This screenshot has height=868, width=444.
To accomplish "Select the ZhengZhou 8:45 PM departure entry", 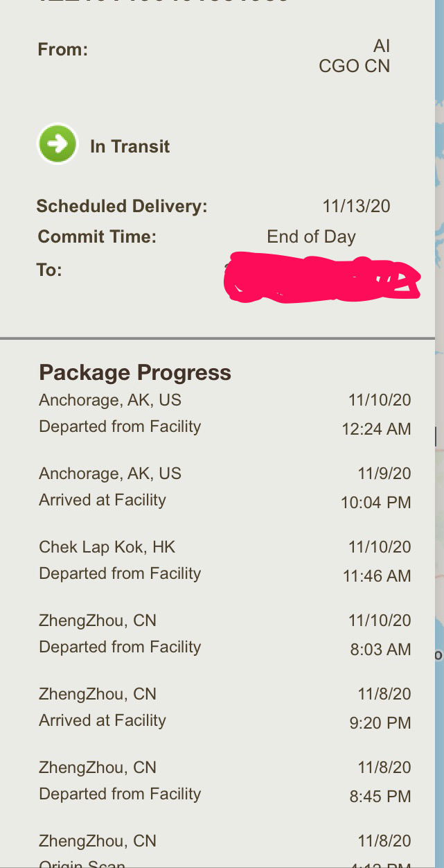I will [x=120, y=794].
